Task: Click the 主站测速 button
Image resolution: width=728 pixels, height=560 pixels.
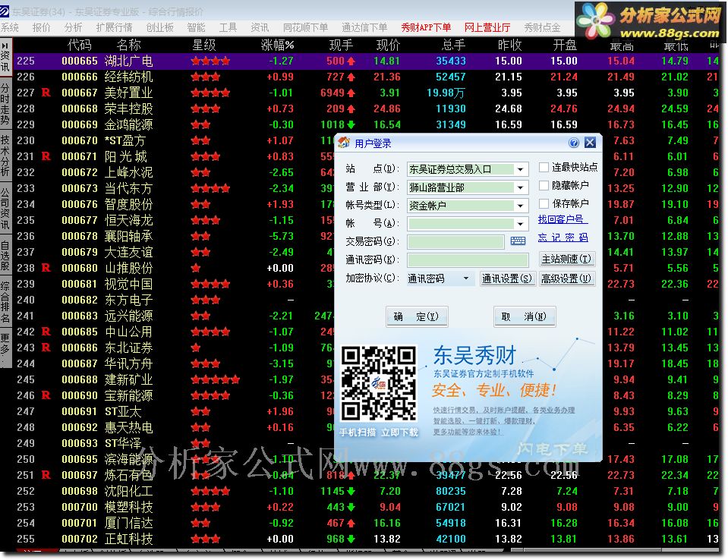Action: (x=567, y=259)
